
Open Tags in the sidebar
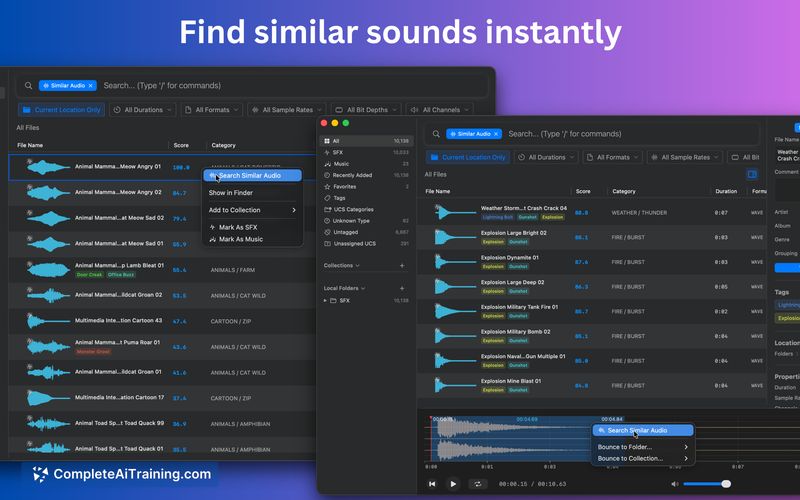pyautogui.click(x=366, y=198)
